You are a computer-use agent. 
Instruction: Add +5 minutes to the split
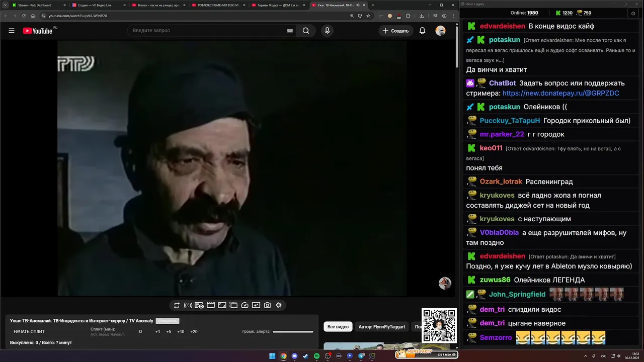pos(169,331)
